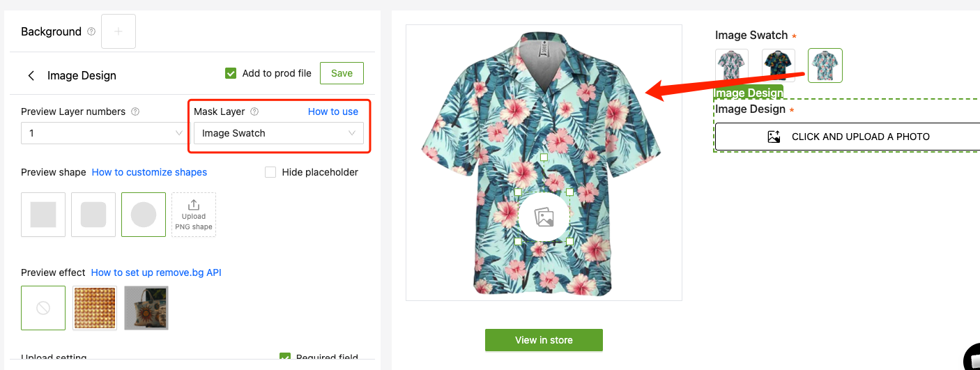This screenshot has width=980, height=370.
Task: Click the help icon next to Mask Layer
Action: (x=254, y=111)
